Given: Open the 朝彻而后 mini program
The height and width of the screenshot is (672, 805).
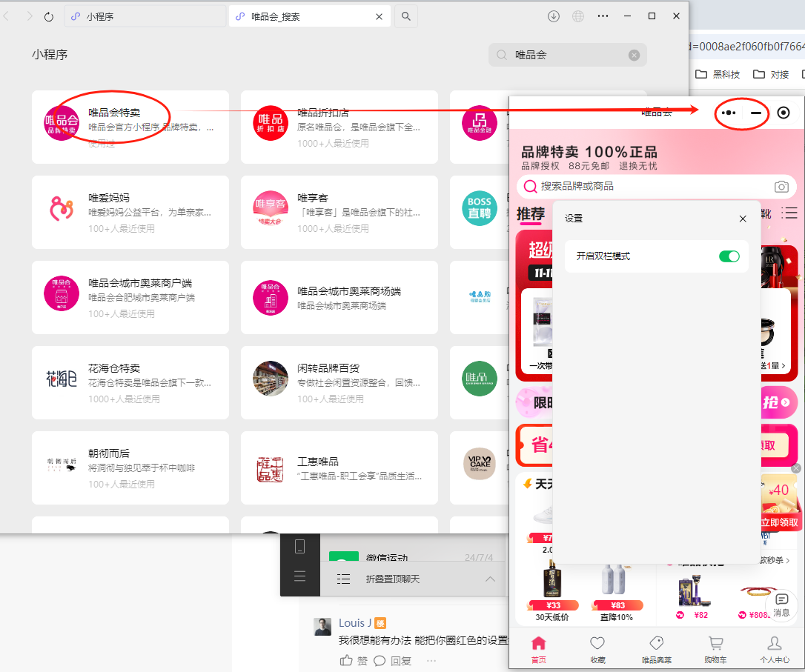Looking at the screenshot, I should [130, 468].
